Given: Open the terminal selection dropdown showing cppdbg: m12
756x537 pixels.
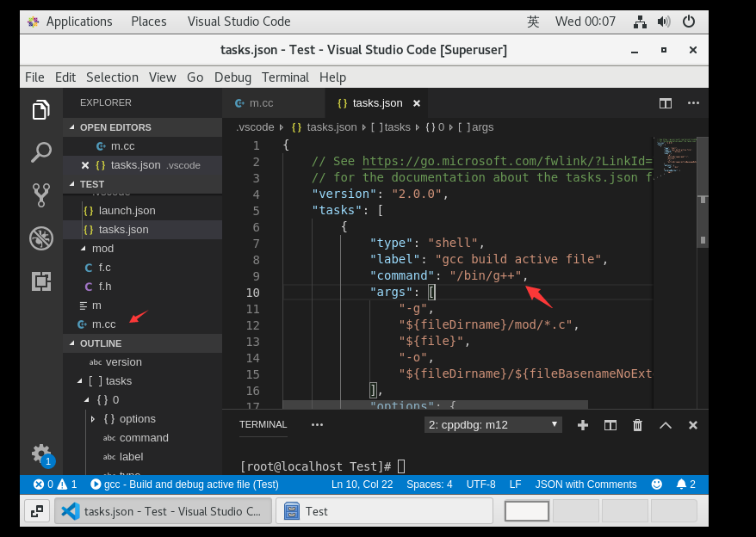Looking at the screenshot, I should coord(493,424).
